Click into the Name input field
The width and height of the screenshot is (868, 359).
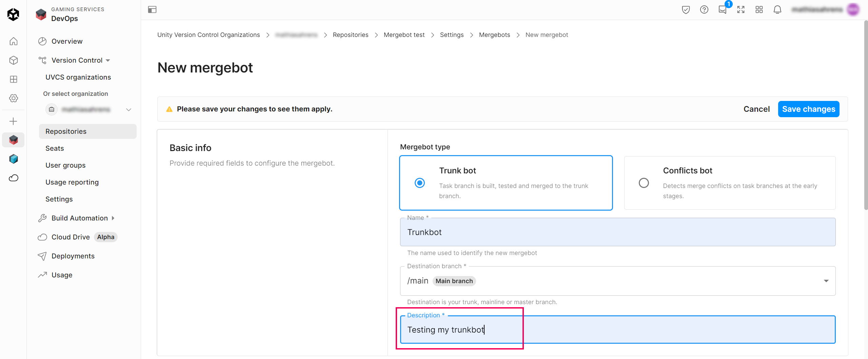pos(617,232)
